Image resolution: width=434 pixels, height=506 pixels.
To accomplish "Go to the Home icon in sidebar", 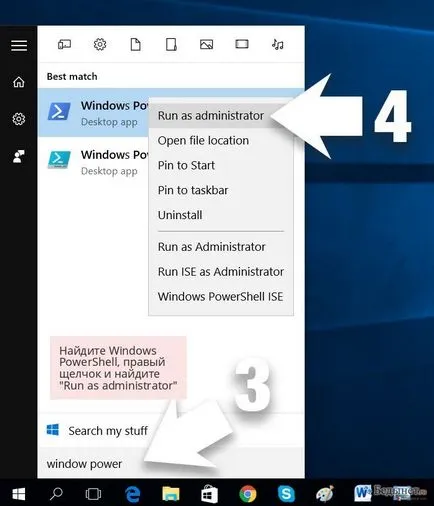I will click(19, 82).
